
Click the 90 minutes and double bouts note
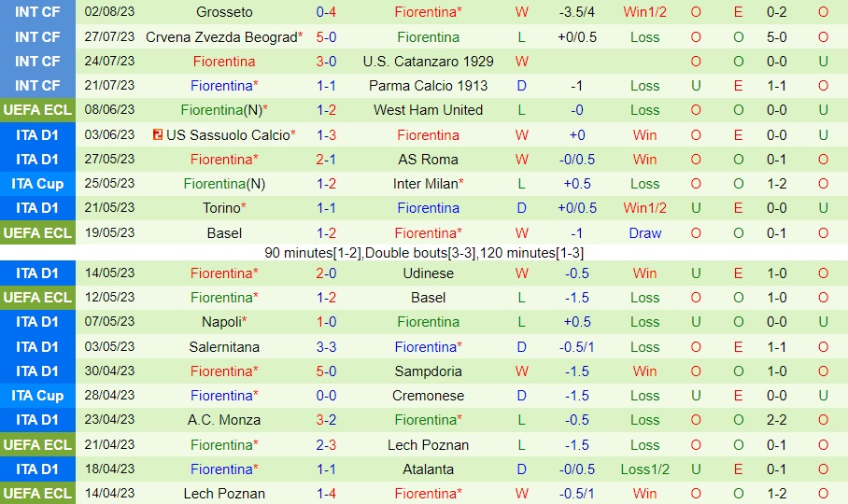424,253
